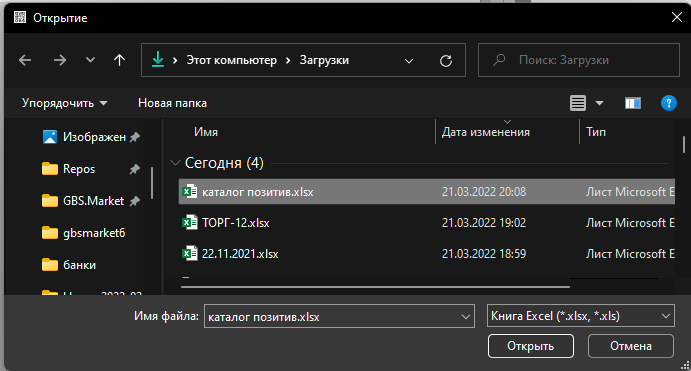
Task: Select the file каталог позитив.xlsx
Action: click(427, 192)
